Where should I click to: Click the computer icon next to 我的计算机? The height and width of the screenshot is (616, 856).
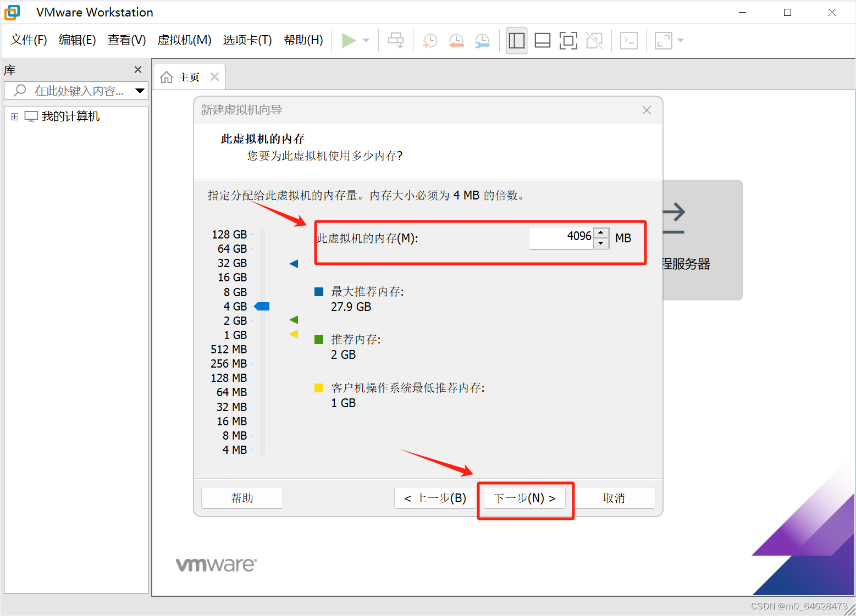tap(31, 116)
